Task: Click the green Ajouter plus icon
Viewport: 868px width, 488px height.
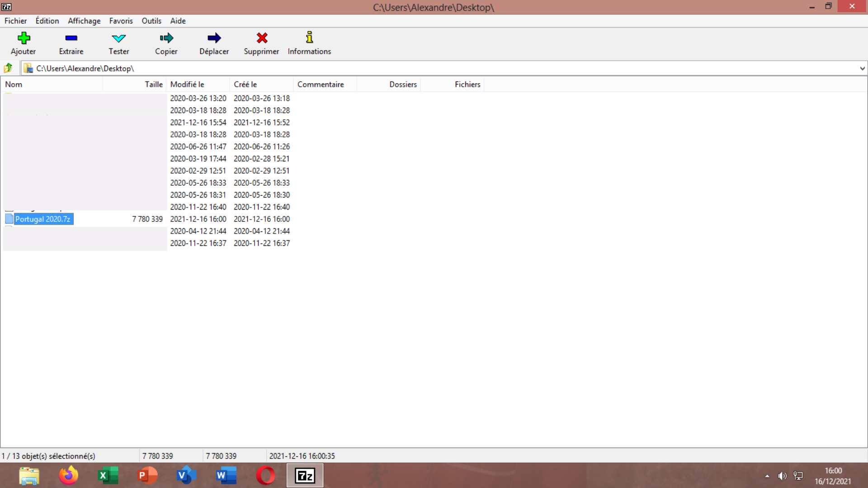Action: [24, 38]
